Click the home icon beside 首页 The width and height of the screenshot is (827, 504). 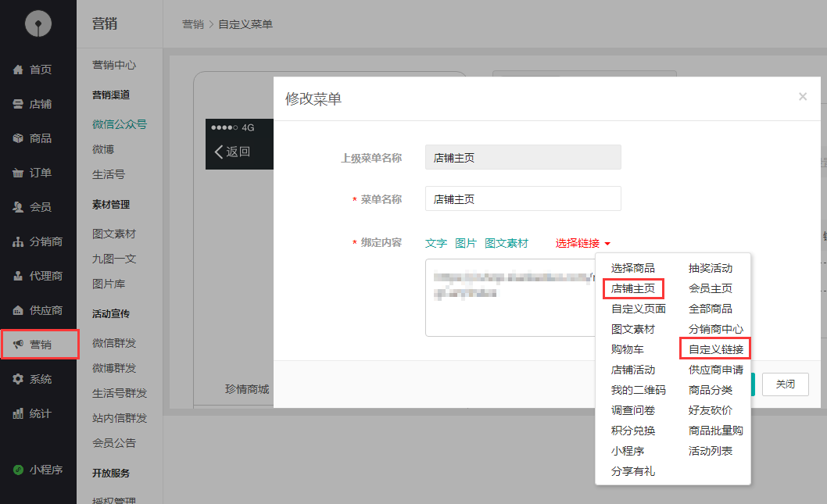coord(18,70)
